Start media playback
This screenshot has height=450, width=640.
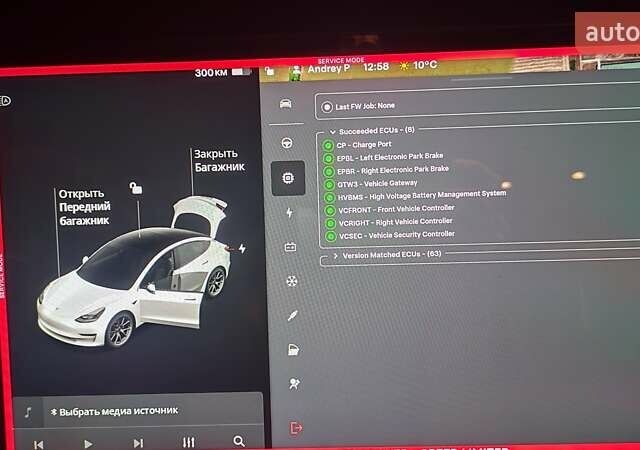(x=88, y=444)
